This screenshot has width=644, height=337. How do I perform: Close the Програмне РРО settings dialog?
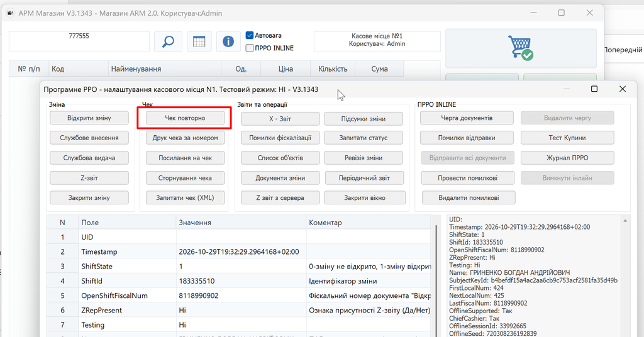(x=623, y=89)
